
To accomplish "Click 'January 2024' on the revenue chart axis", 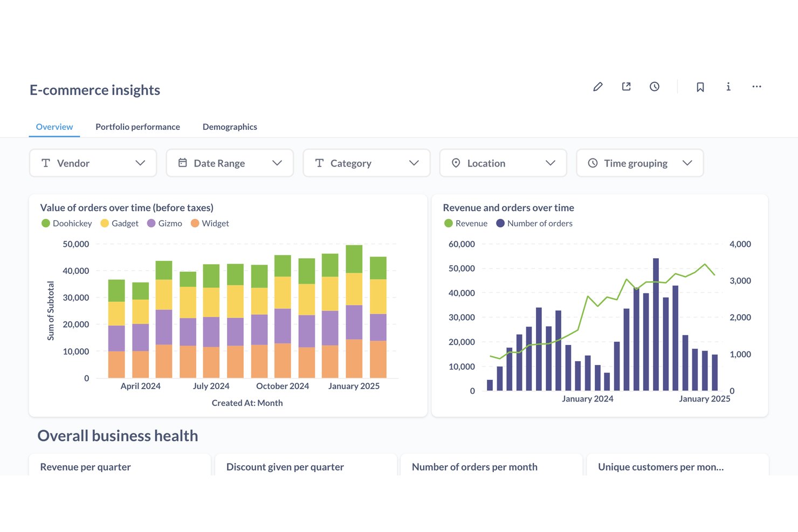I will [588, 399].
